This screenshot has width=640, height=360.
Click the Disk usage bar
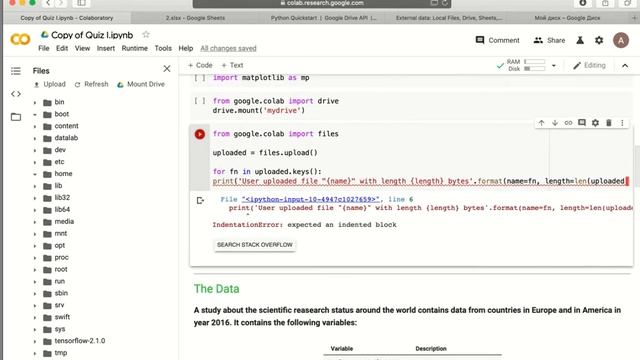[x=534, y=69]
